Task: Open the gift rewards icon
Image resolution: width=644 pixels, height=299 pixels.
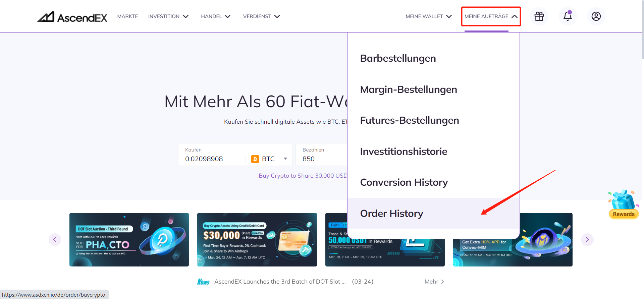Action: tap(539, 16)
